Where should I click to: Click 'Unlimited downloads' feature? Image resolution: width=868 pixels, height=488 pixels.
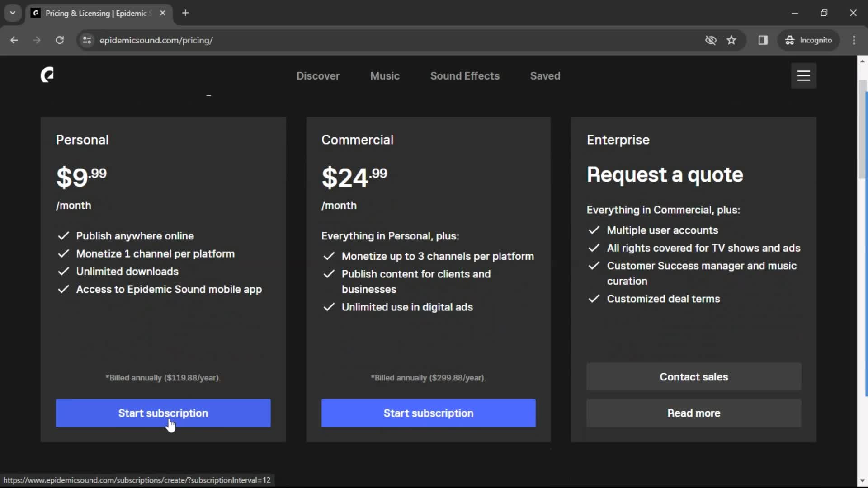(127, 272)
